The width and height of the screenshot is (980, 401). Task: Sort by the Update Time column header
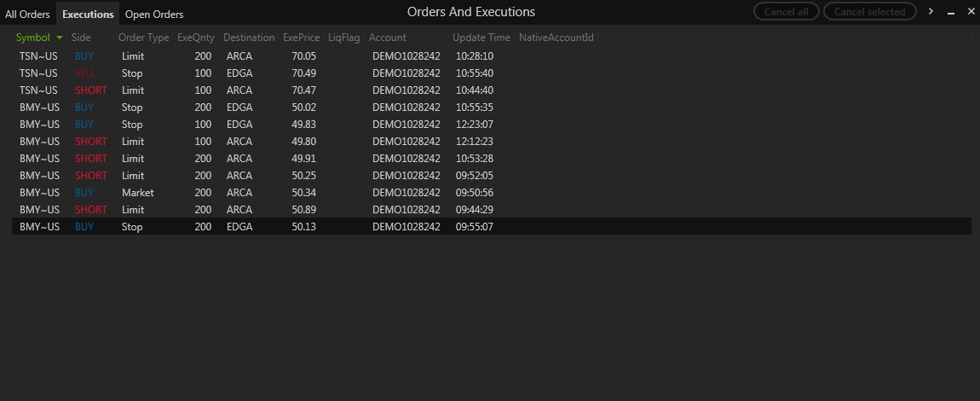click(x=481, y=38)
